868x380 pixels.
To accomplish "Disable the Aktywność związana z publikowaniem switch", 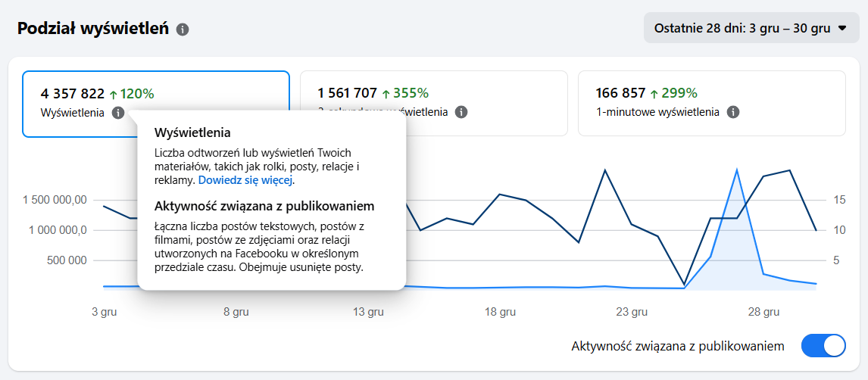I will (823, 346).
